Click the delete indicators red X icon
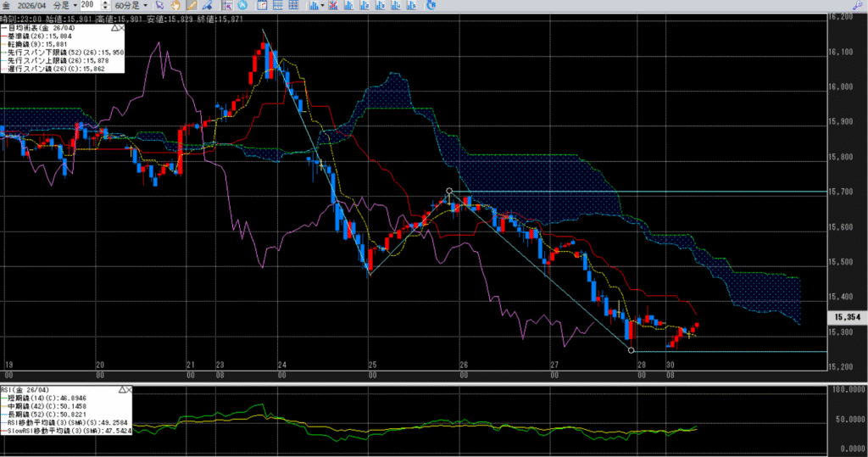This screenshot has width=868, height=457. (333, 6)
